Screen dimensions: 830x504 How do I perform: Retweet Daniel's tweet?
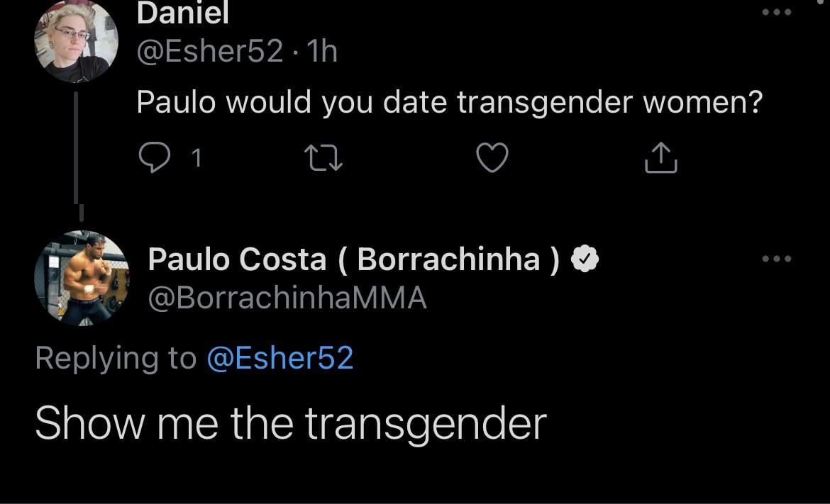point(323,158)
